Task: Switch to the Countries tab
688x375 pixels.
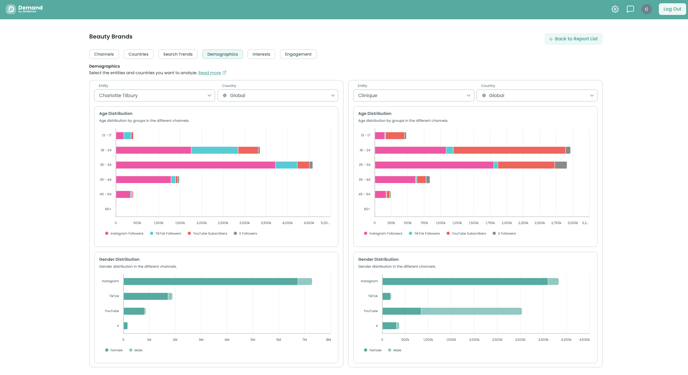Action: 139,54
